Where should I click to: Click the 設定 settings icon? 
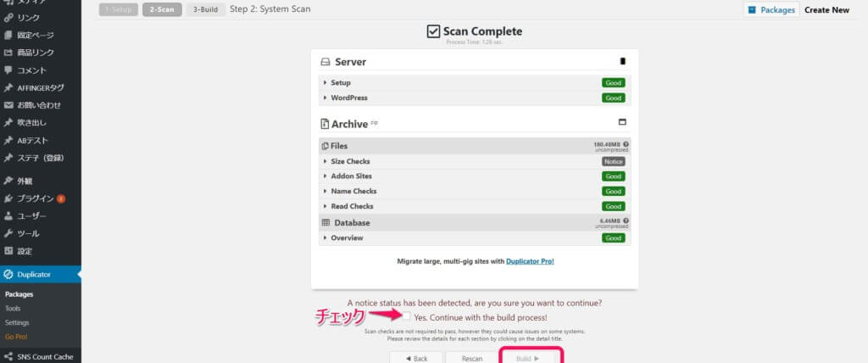8,251
